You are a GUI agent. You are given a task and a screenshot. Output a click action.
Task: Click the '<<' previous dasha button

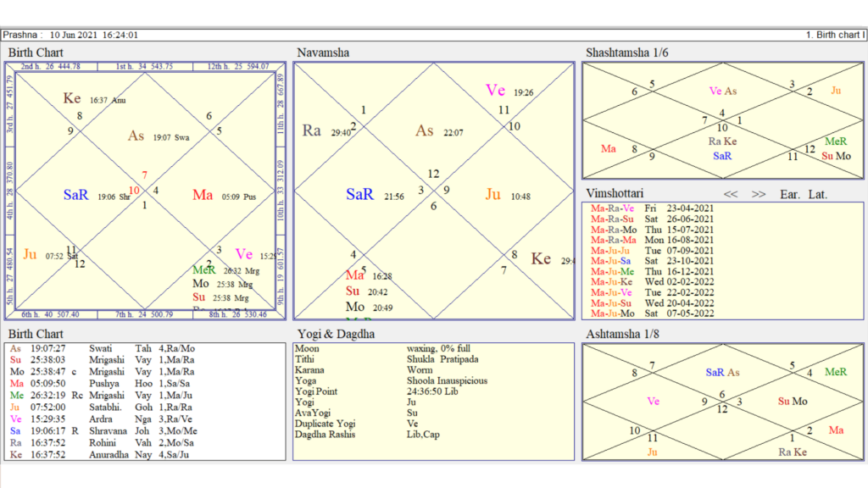[731, 194]
